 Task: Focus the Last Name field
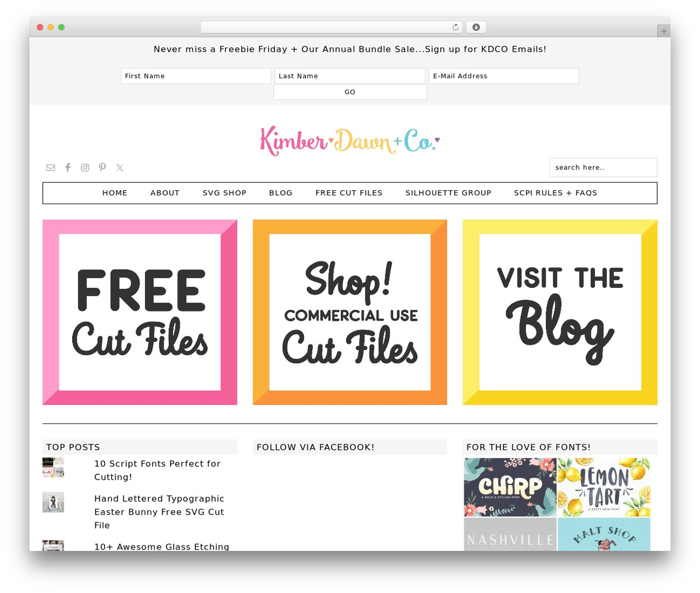[350, 76]
